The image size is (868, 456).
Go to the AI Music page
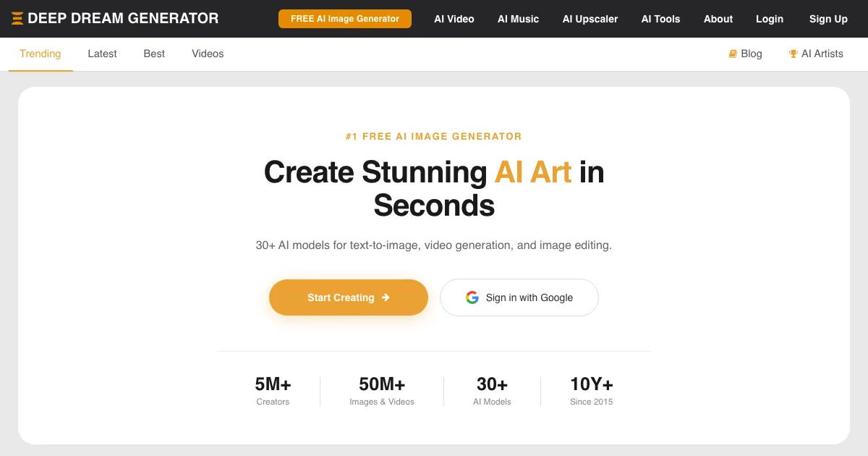(518, 19)
